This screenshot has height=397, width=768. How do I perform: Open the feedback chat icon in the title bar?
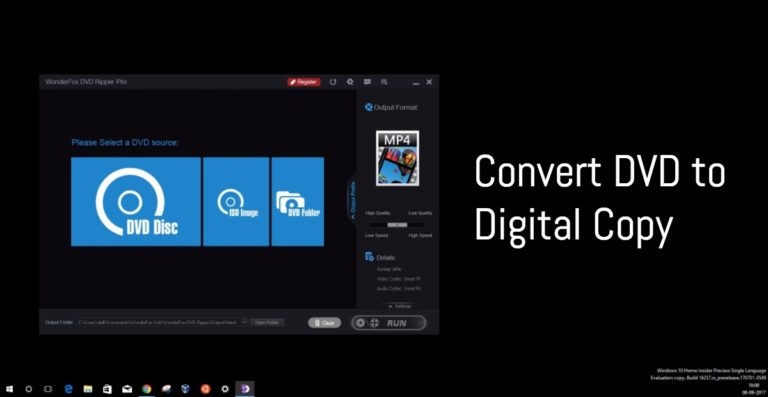[367, 82]
